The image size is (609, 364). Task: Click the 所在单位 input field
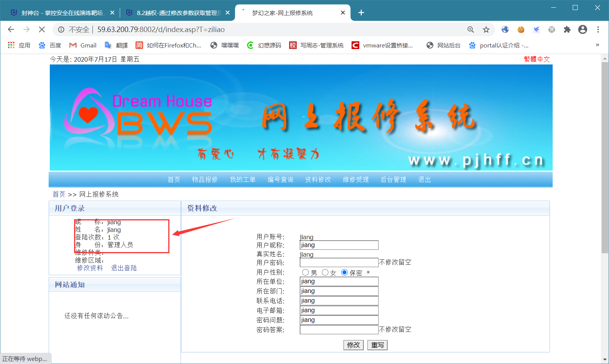(x=339, y=281)
